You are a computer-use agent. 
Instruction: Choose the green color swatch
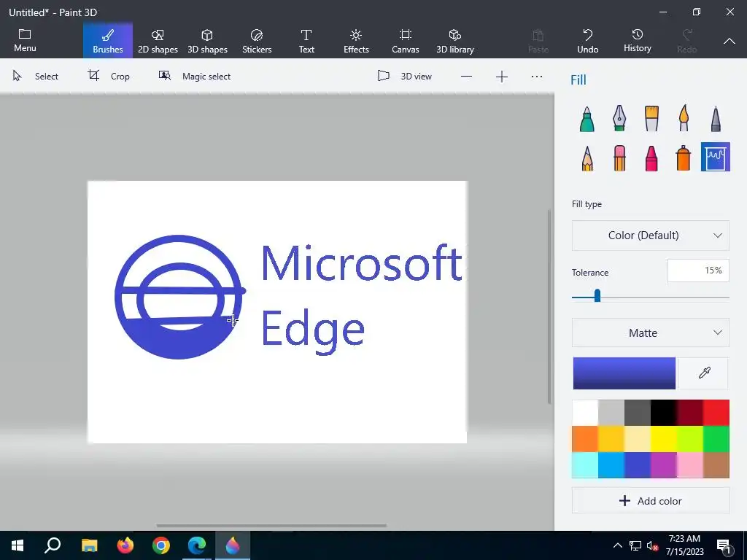click(x=716, y=438)
